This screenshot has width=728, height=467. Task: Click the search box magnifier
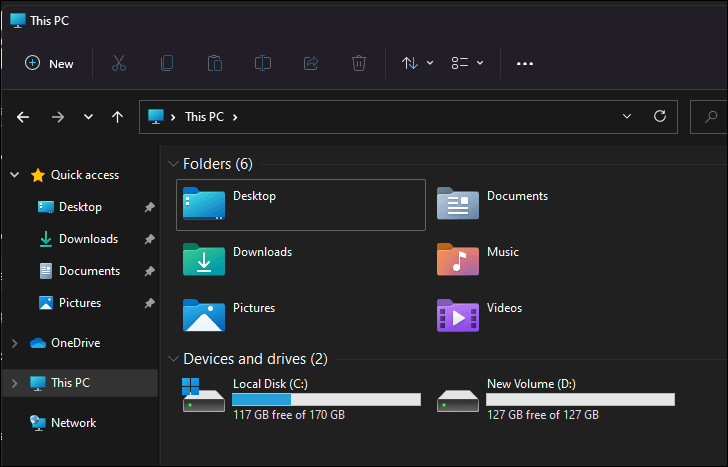tap(711, 117)
